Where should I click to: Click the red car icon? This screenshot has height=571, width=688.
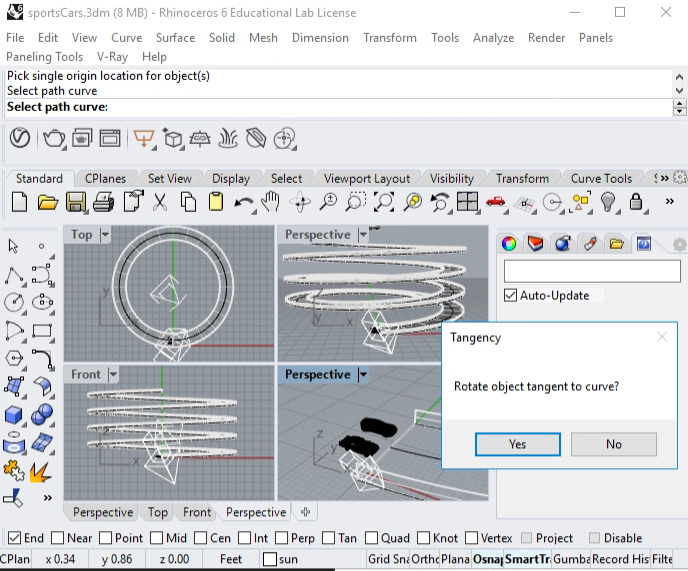pos(496,201)
